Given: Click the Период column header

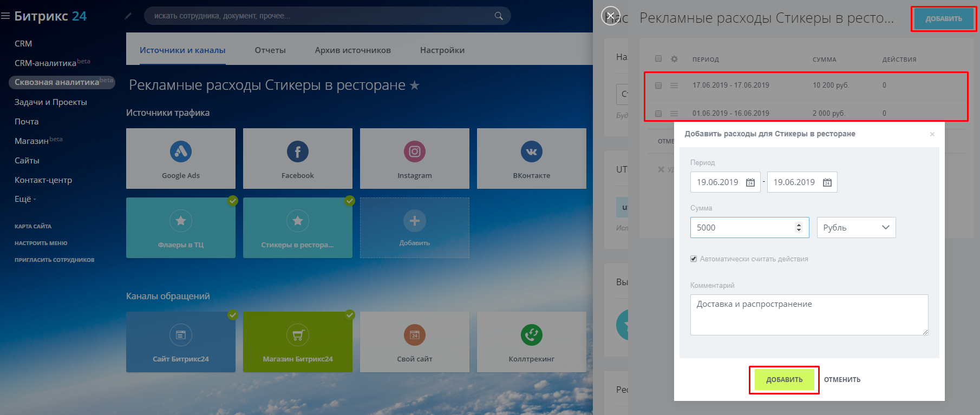Looking at the screenshot, I should [x=705, y=60].
